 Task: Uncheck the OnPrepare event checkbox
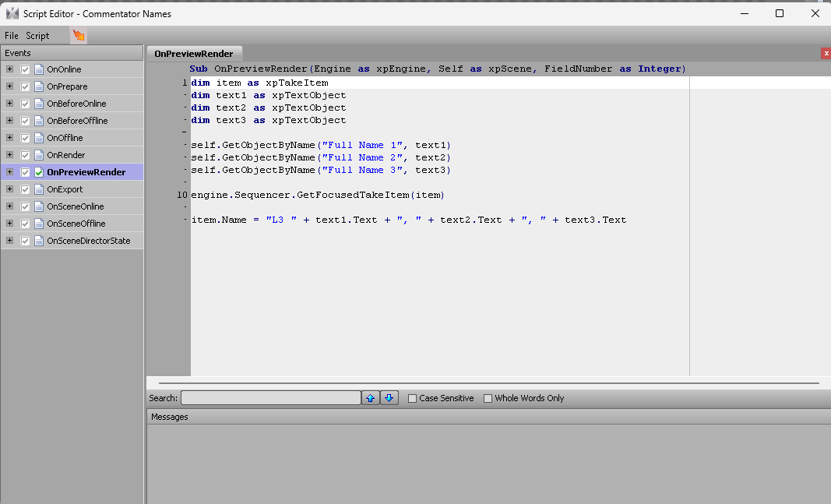click(x=25, y=86)
